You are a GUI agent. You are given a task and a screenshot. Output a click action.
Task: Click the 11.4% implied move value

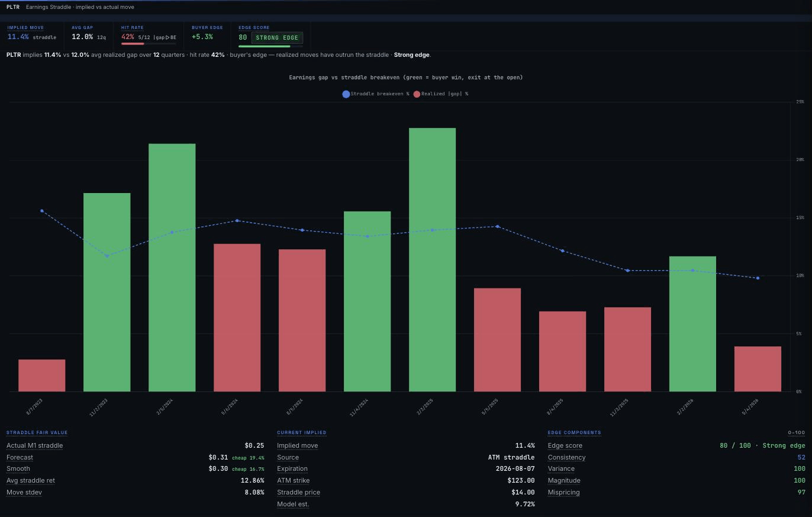point(18,37)
